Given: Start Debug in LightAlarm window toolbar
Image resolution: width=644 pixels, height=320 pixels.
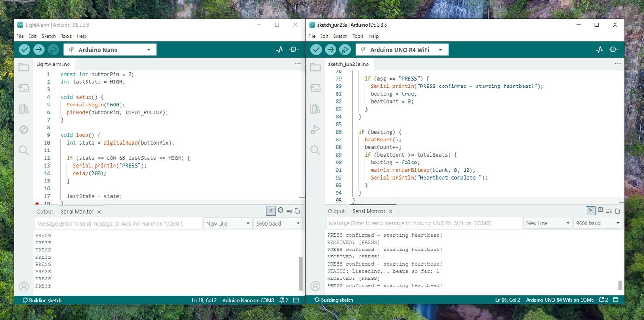Looking at the screenshot, I should 53,50.
